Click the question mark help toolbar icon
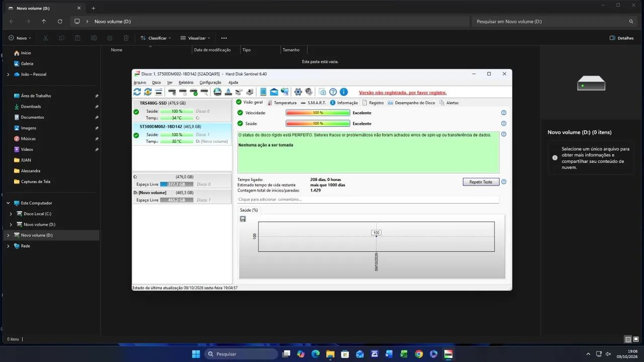The image size is (644, 362). tap(333, 92)
